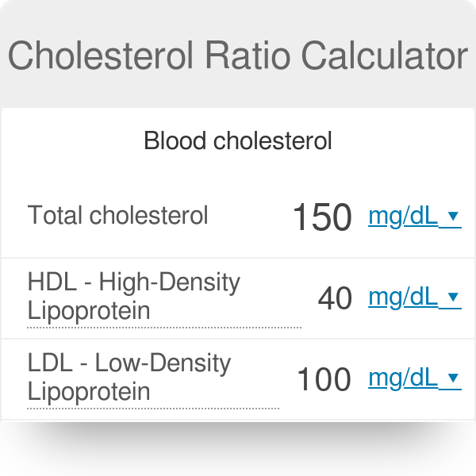The height and width of the screenshot is (476, 476).
Task: Click the LDL - Low-Density label text
Action: pos(129,363)
